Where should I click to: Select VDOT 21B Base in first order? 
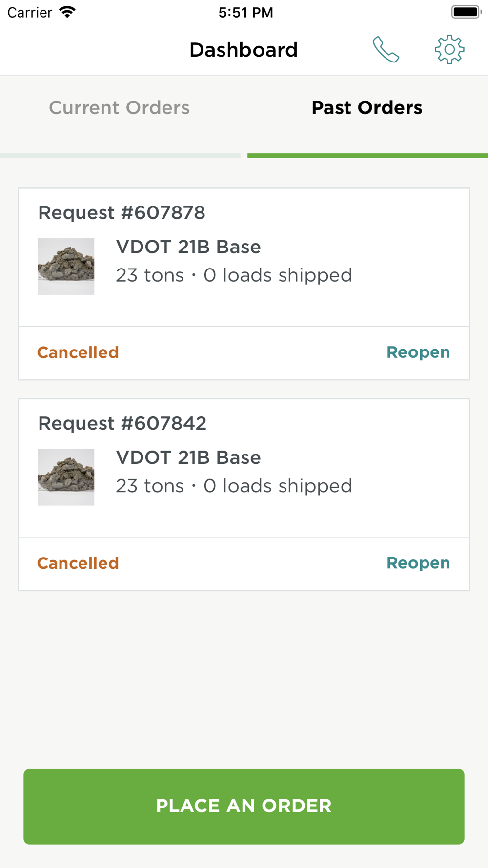[188, 247]
